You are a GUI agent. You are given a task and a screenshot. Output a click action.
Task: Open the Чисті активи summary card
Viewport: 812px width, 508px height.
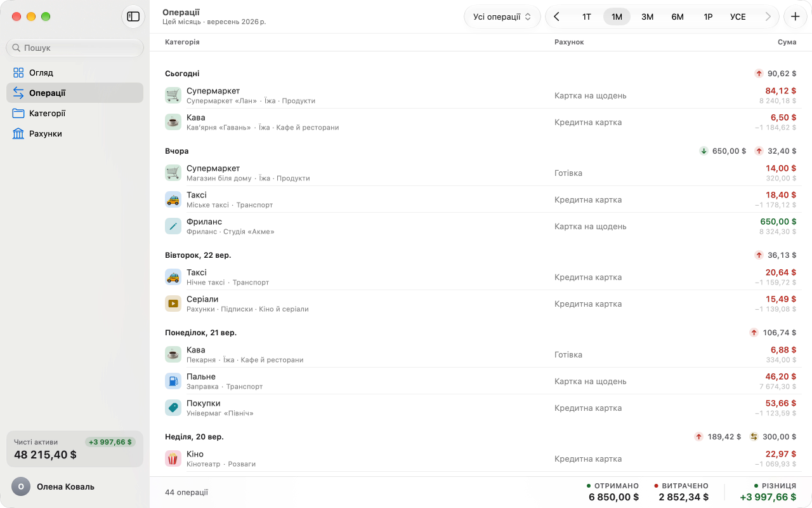pos(75,449)
